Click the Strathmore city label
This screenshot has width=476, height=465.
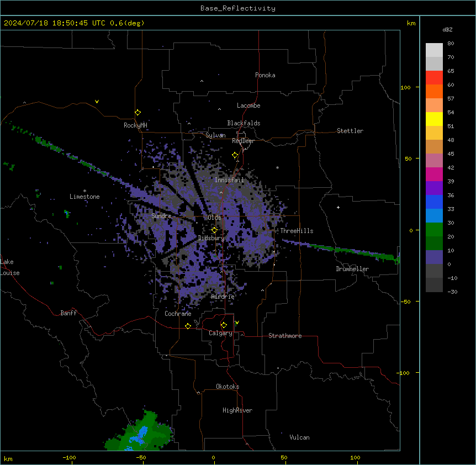pos(285,336)
